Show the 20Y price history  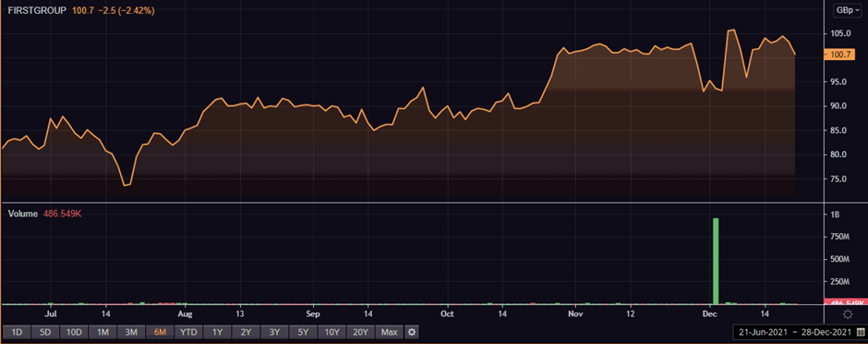point(361,332)
